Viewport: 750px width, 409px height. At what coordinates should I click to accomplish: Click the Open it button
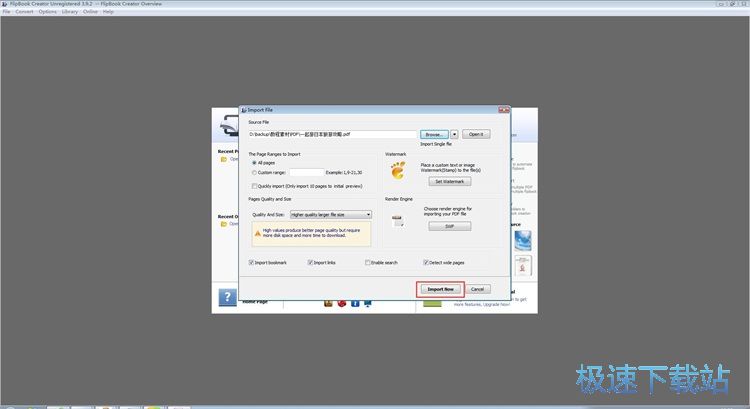tap(476, 134)
